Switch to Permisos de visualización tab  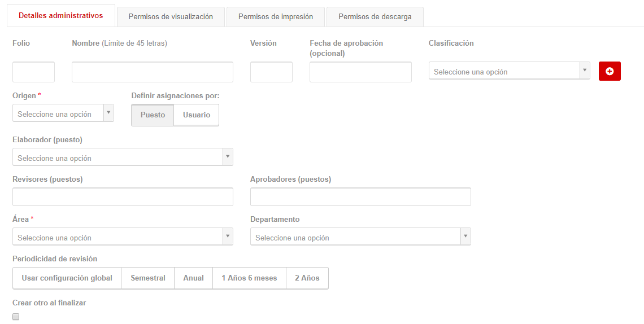[171, 17]
